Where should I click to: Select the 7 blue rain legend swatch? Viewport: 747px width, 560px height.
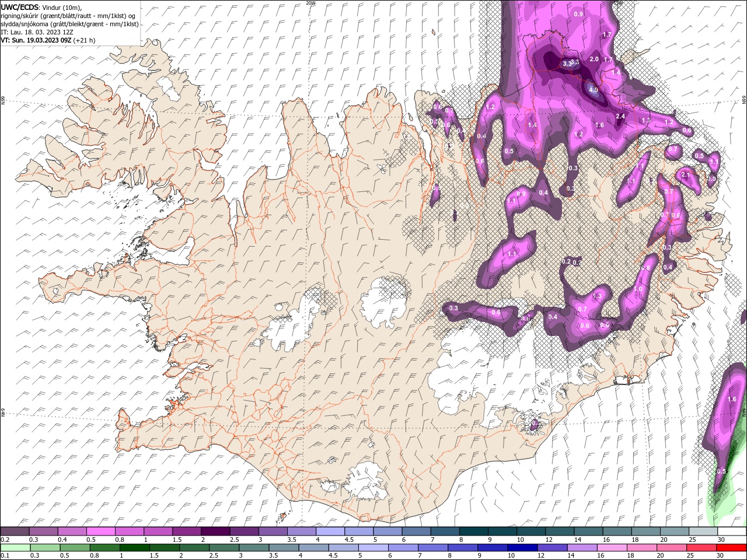pyautogui.click(x=433, y=548)
